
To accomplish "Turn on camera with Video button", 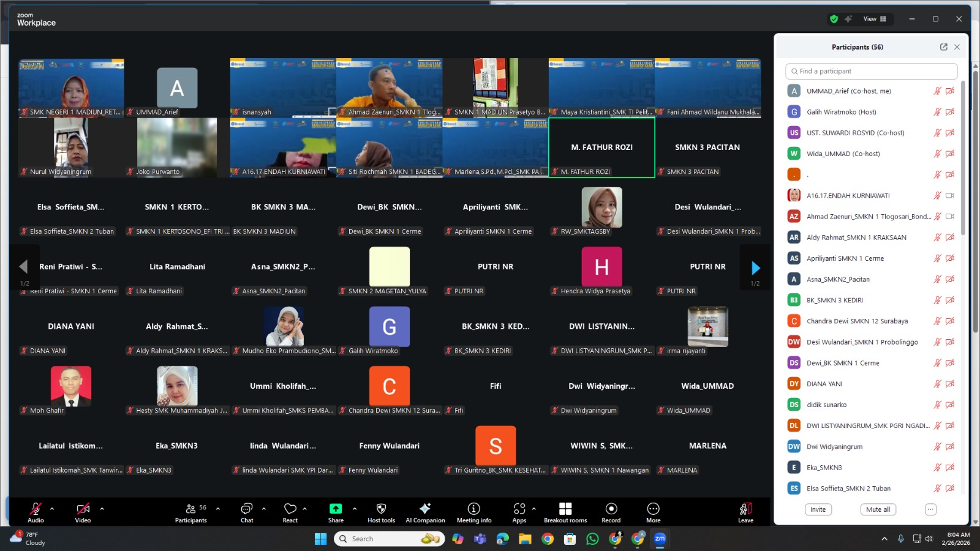I will click(x=83, y=509).
